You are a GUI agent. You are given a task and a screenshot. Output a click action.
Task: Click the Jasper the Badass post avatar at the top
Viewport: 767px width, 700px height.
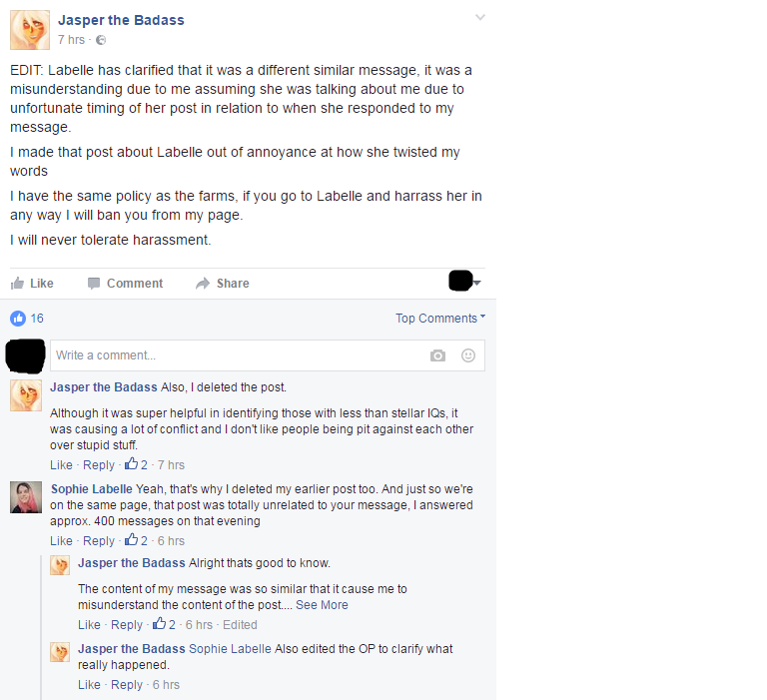pyautogui.click(x=30, y=30)
